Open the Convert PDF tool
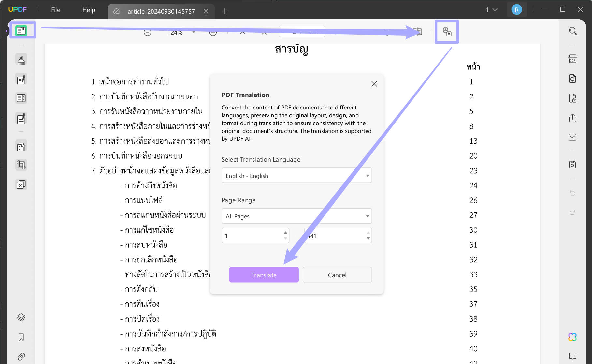592x364 pixels. (x=572, y=79)
